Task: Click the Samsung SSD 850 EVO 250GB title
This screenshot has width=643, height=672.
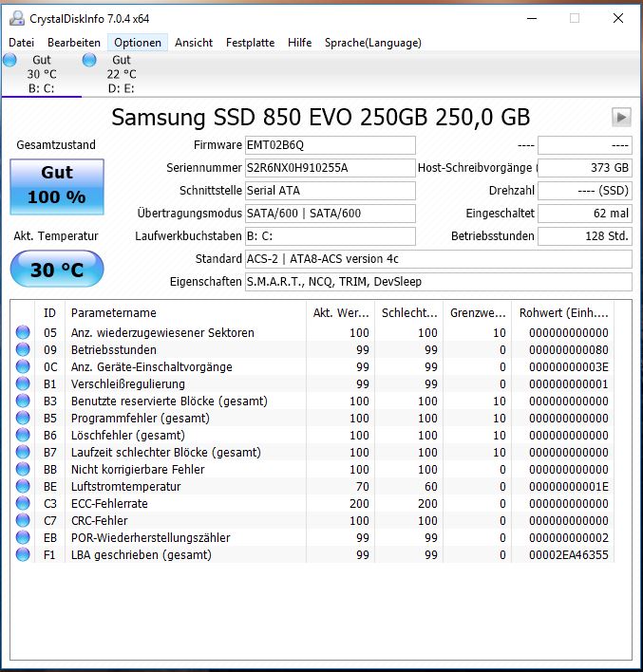Action: (321, 117)
